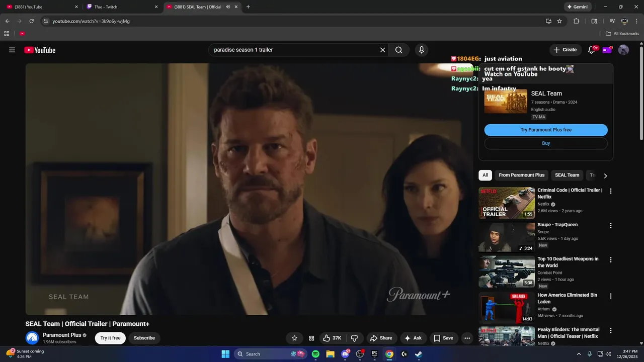
Task: Click Try Paramount Plus free button
Action: click(x=546, y=130)
